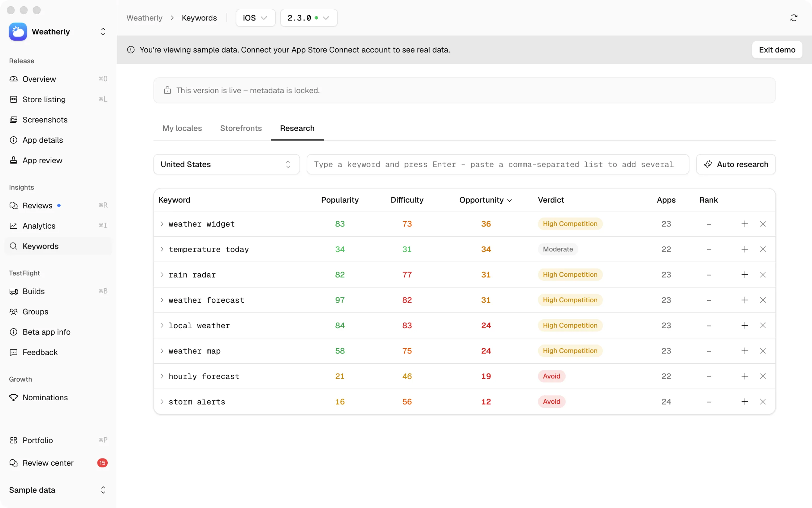Open App details in the sidebar

[58, 140]
